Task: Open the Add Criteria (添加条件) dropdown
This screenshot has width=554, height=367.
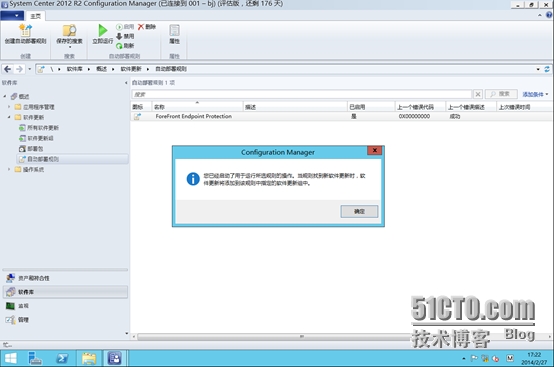Action: click(x=535, y=94)
